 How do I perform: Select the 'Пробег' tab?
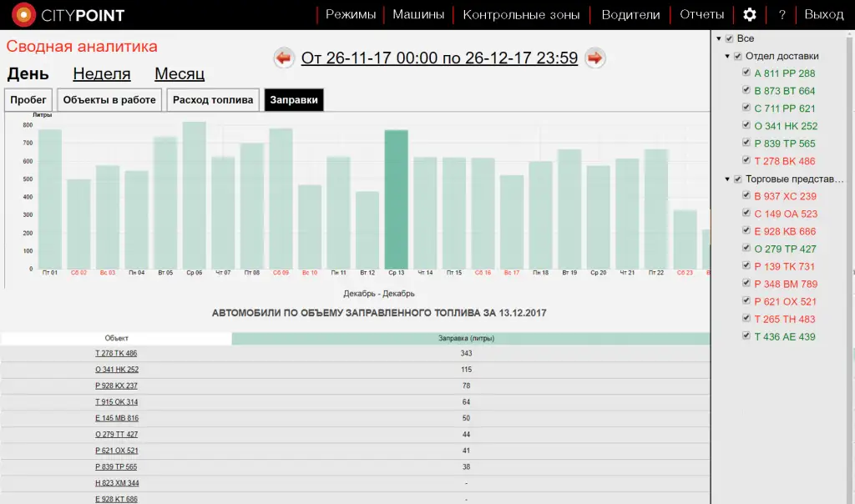pyautogui.click(x=28, y=100)
